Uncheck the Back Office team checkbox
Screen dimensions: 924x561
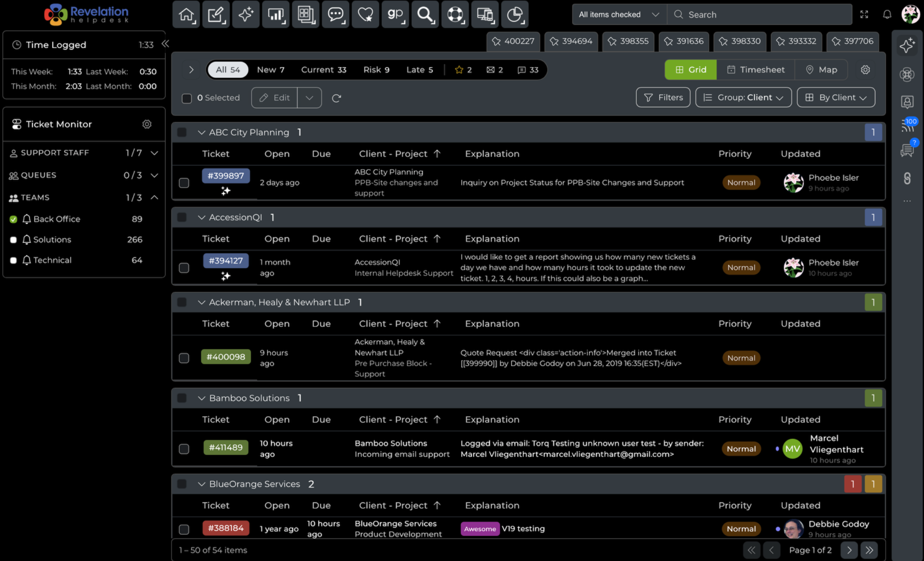click(14, 219)
